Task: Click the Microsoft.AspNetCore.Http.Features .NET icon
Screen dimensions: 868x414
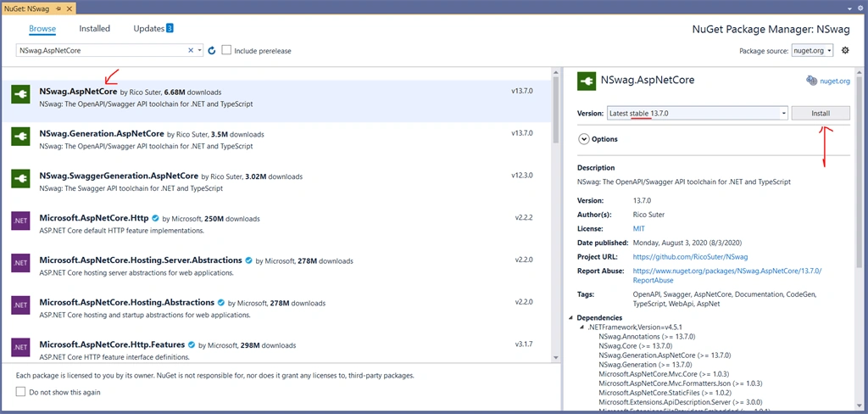Action: tap(20, 347)
